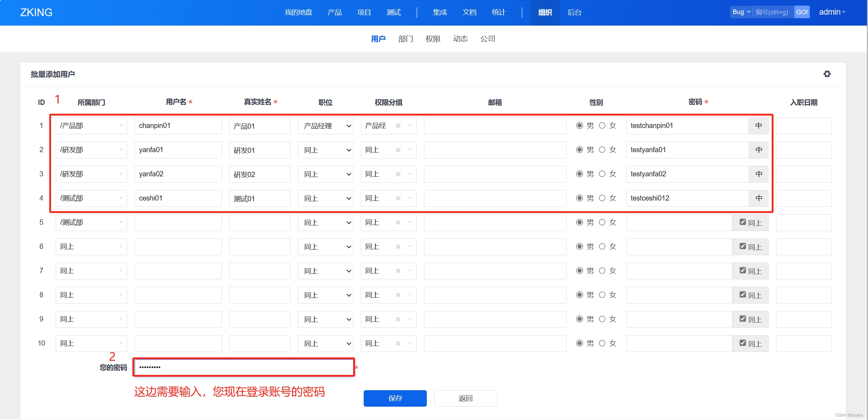Open the admin user menu
Screen dimensions: 868x420
pos(832,12)
